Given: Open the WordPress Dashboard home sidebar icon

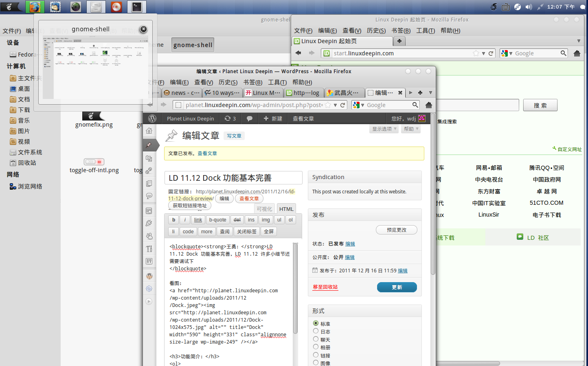Looking at the screenshot, I should [x=149, y=131].
